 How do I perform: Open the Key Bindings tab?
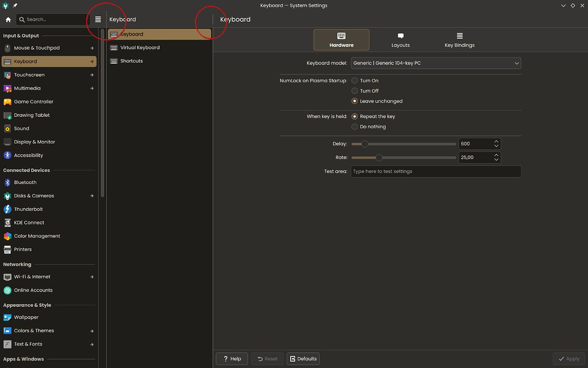[459, 40]
